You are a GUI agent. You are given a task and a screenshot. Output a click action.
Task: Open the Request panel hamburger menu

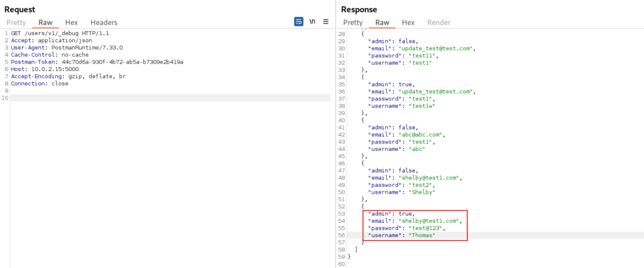pyautogui.click(x=326, y=22)
